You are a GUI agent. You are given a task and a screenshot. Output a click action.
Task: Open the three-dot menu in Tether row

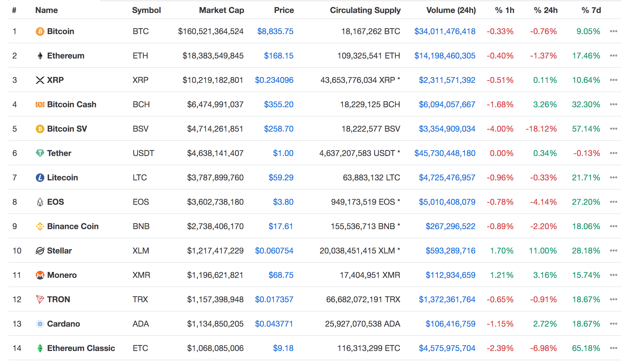pyautogui.click(x=614, y=153)
